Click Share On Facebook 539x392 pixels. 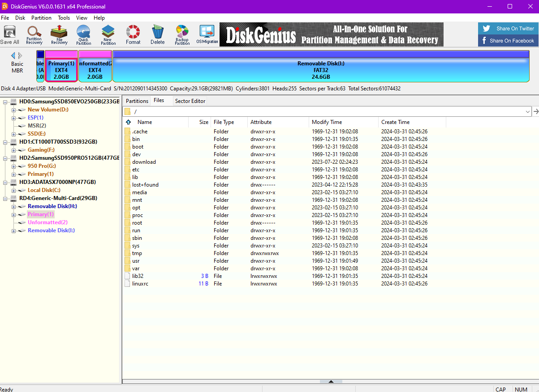(508, 40)
